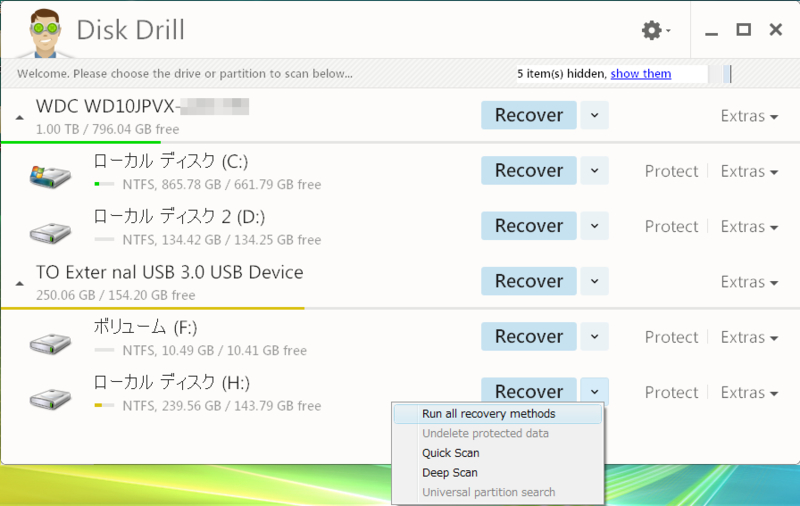The height and width of the screenshot is (506, 800).
Task: Open the settings gear menu
Action: point(655,31)
